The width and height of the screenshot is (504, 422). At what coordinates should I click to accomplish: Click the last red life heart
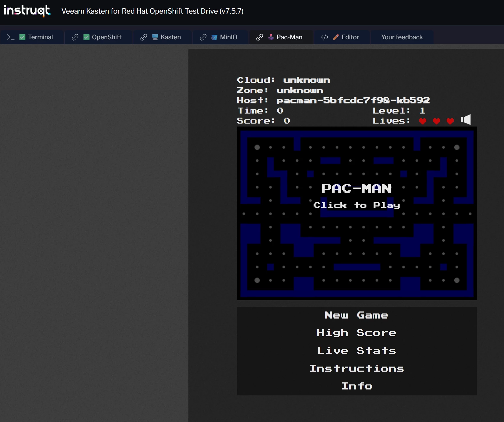[450, 121]
